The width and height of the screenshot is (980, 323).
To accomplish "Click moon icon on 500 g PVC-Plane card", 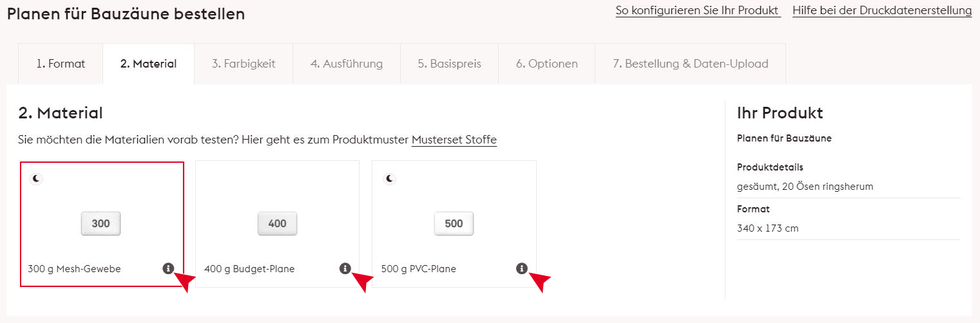I will click(389, 178).
